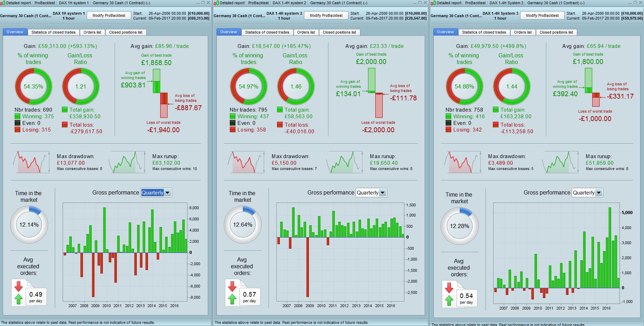Click Modify ProBacktest button for DAX 1H system 1
The height and width of the screenshot is (326, 644).
(109, 15)
